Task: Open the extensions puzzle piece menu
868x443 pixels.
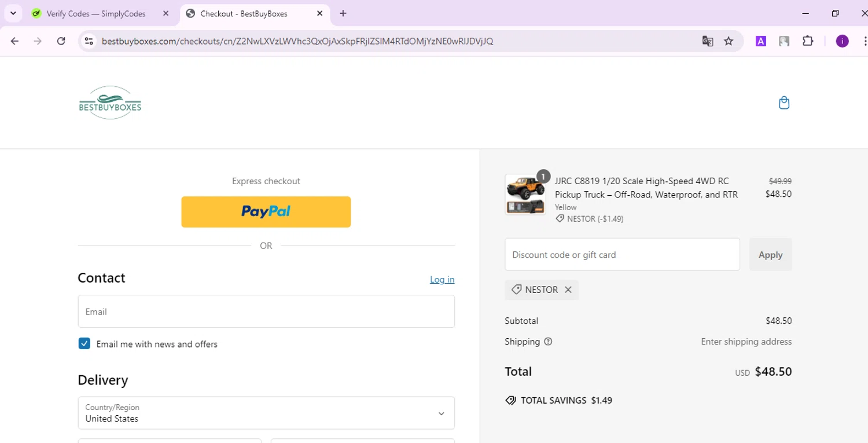Action: tap(808, 41)
